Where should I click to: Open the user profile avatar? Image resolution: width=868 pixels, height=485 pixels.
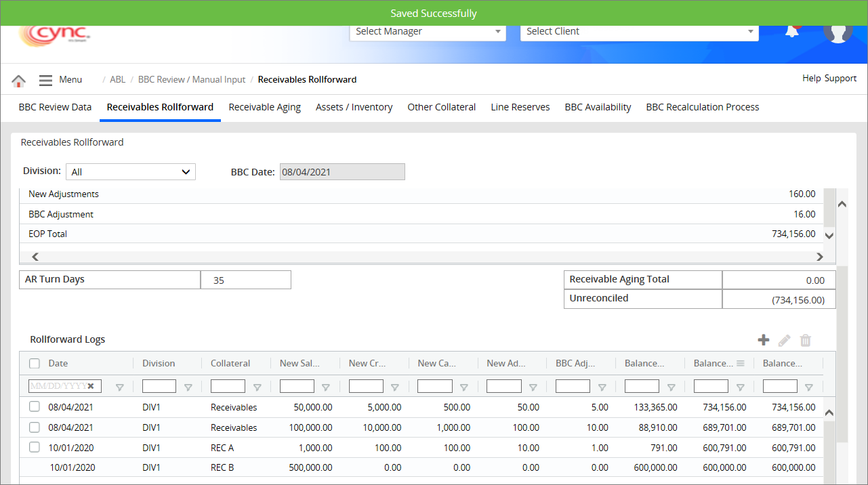[838, 32]
